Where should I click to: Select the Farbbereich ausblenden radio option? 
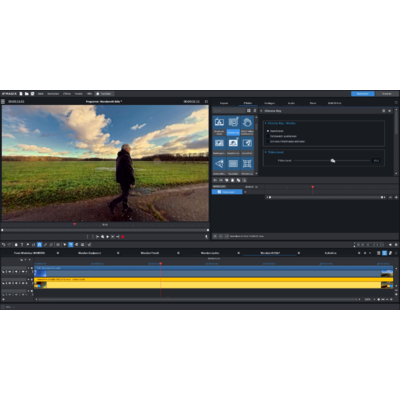pos(281,136)
